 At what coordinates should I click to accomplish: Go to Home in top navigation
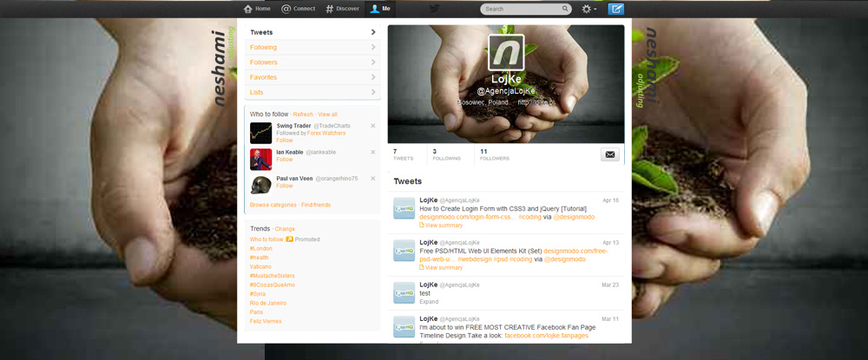pyautogui.click(x=257, y=9)
